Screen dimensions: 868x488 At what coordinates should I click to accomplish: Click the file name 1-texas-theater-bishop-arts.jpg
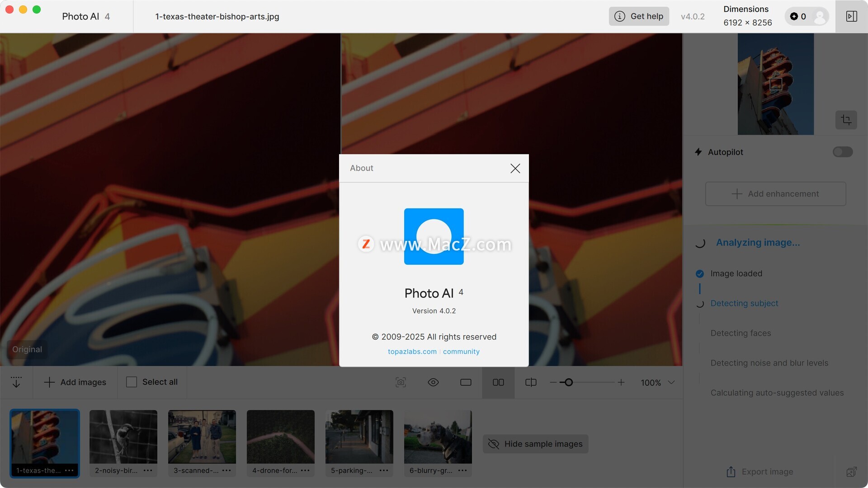(x=217, y=16)
